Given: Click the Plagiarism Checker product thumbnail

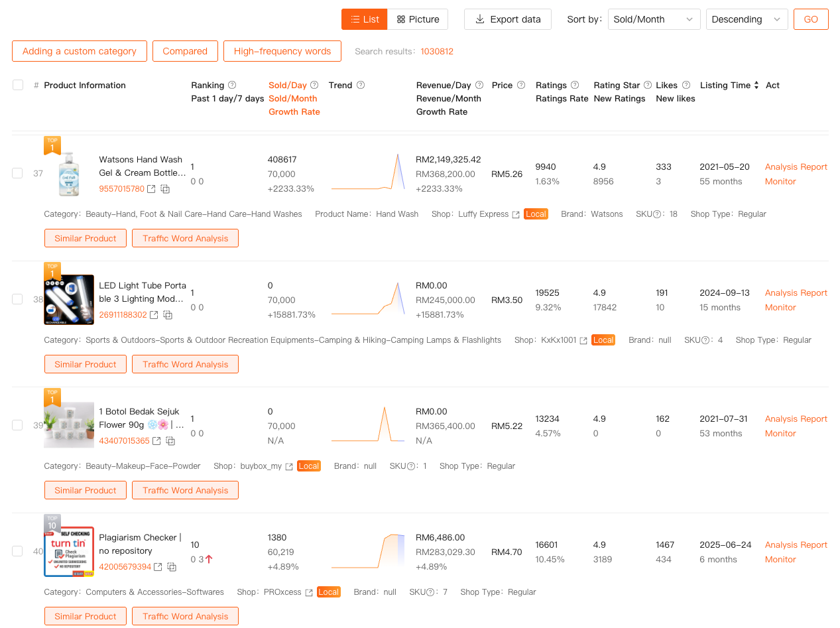Looking at the screenshot, I should [69, 552].
